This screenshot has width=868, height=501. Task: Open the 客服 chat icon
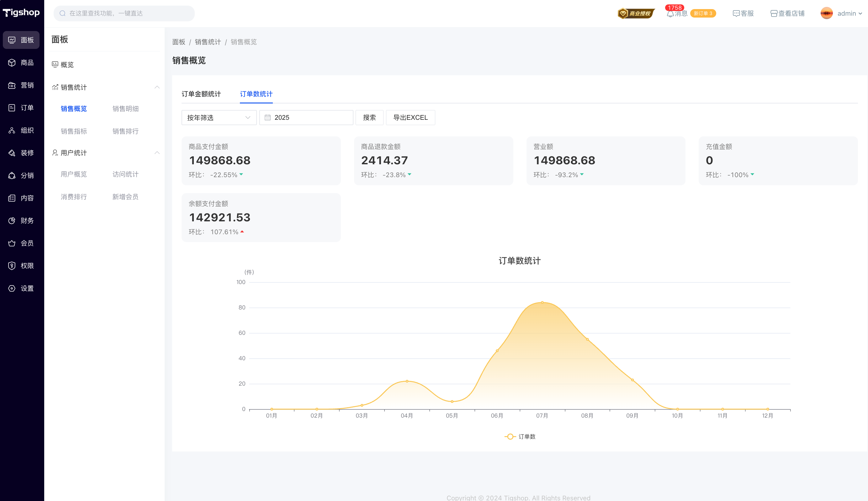pos(736,13)
